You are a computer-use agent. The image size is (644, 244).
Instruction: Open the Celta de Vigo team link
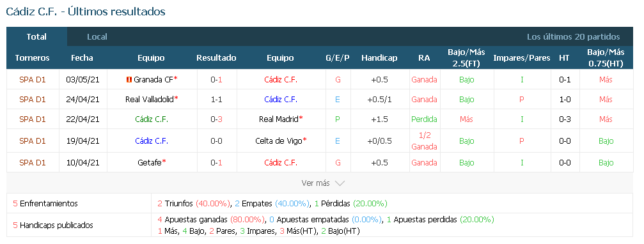(279, 141)
